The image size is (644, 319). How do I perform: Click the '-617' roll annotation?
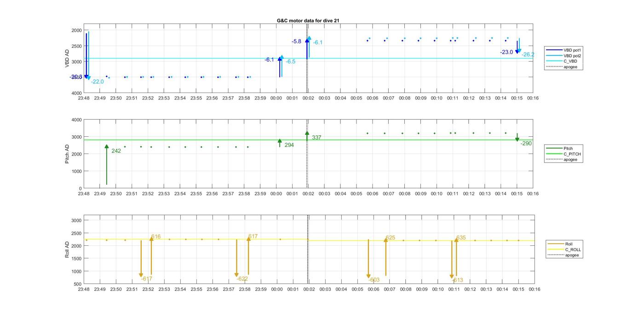(146, 279)
